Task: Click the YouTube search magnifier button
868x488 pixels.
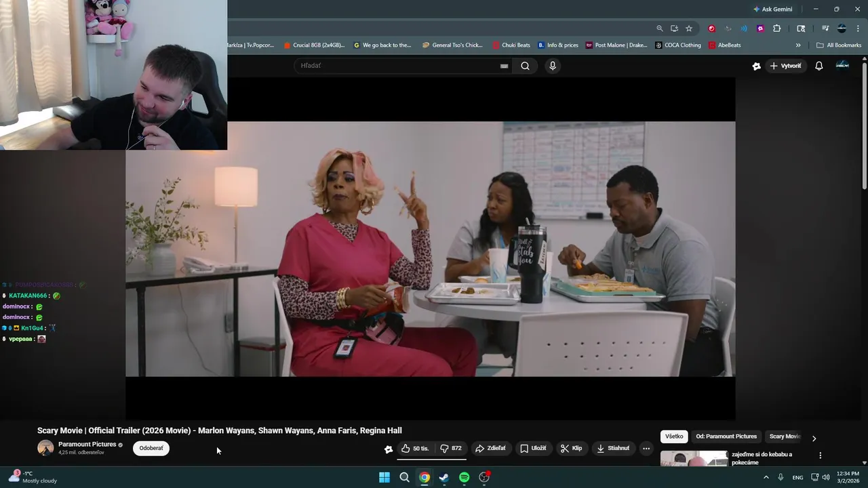Action: 525,66
